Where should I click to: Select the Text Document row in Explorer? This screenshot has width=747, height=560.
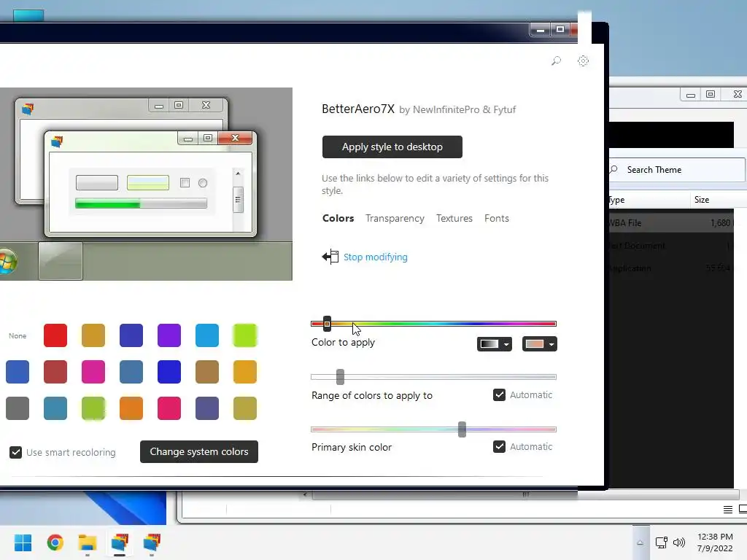point(672,246)
